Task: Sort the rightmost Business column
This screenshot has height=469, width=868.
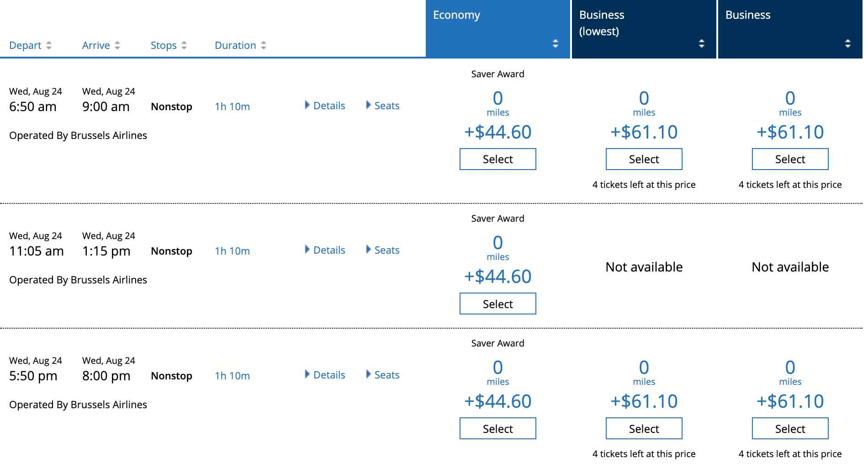Action: (x=848, y=44)
